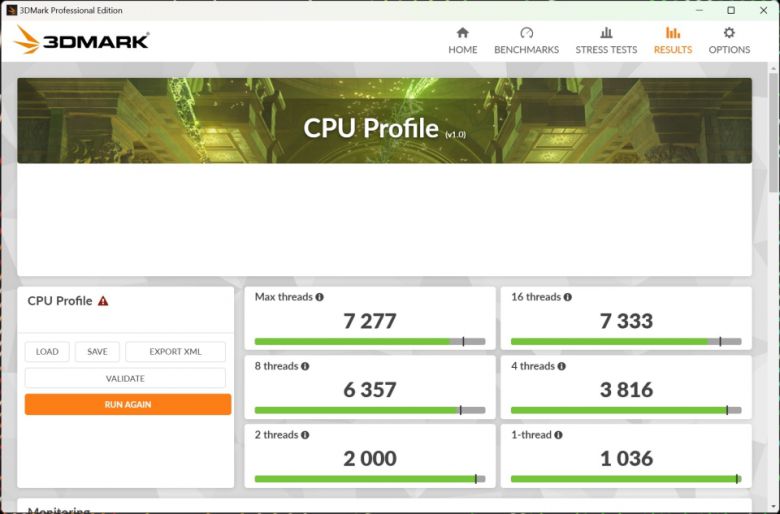Click the Home house icon

click(x=463, y=33)
